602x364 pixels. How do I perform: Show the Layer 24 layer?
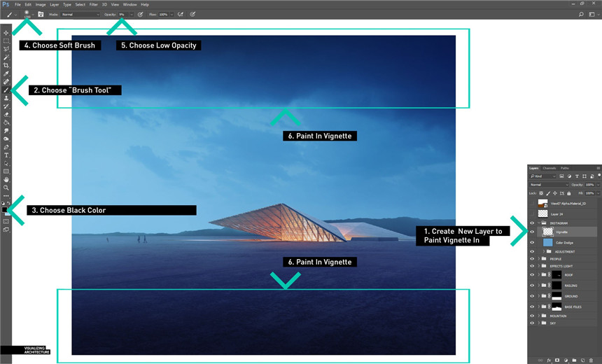(x=532, y=213)
